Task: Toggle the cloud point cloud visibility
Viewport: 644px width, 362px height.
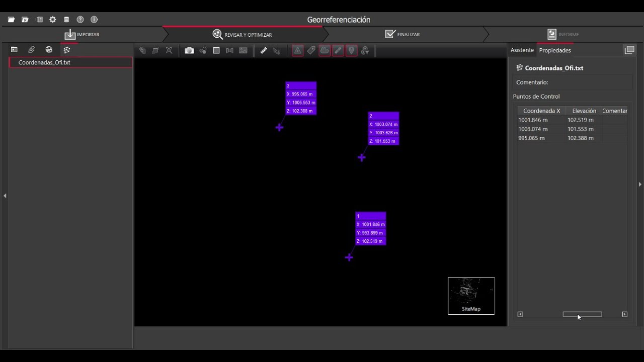Action: 325,50
